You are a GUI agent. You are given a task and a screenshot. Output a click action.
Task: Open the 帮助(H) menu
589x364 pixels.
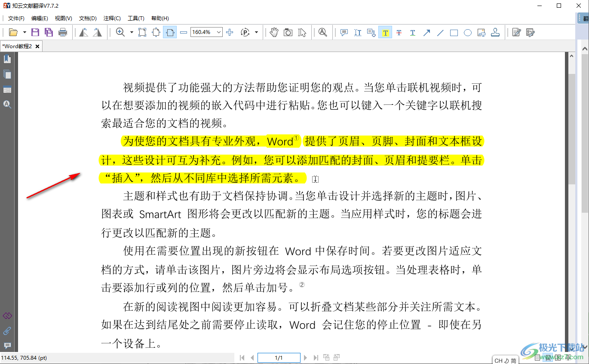pos(160,18)
